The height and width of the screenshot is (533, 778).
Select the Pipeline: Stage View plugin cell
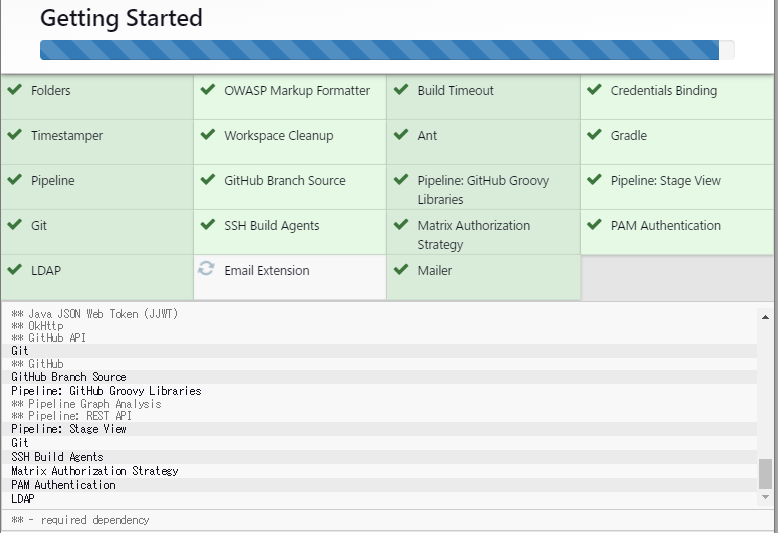(677, 187)
